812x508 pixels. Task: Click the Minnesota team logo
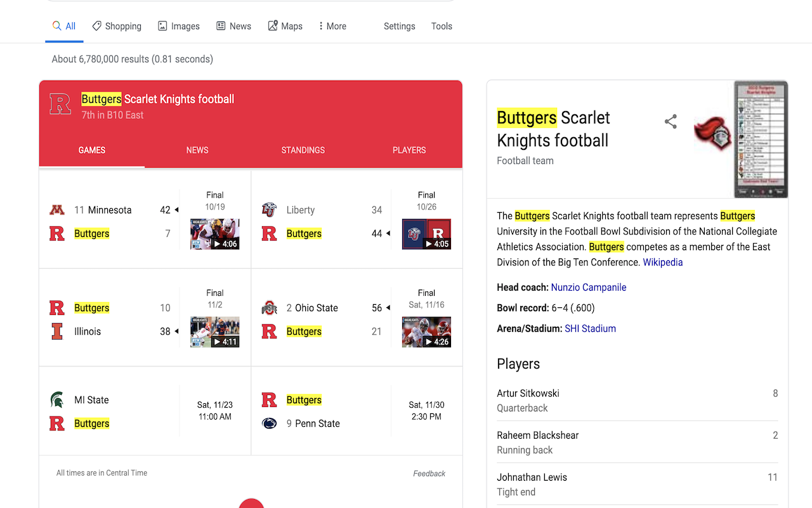pyautogui.click(x=57, y=210)
